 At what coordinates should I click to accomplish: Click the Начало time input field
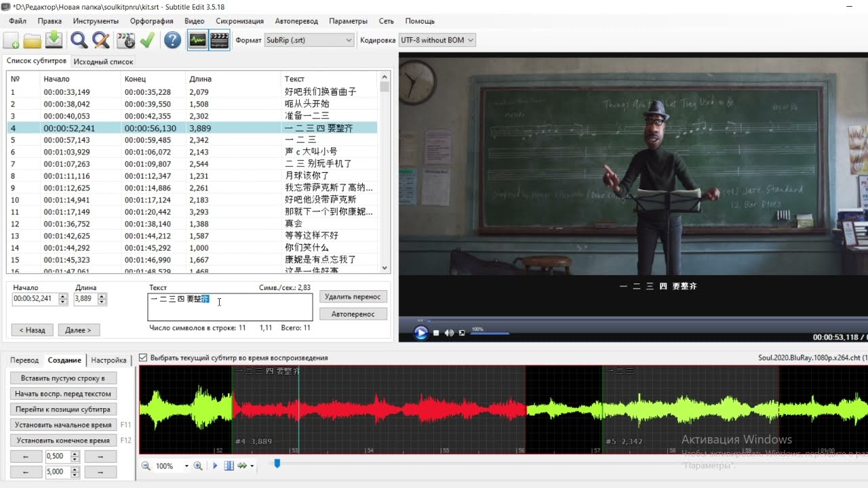pos(35,299)
